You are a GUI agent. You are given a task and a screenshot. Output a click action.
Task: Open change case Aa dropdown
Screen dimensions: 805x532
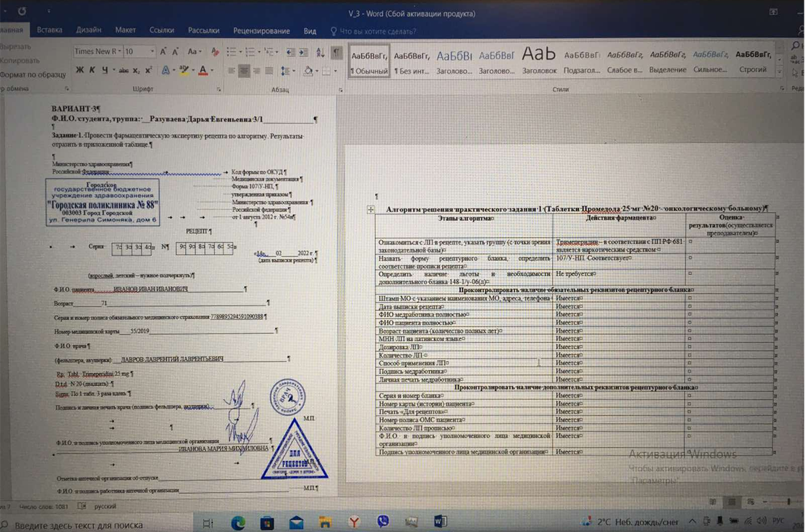pyautogui.click(x=194, y=52)
